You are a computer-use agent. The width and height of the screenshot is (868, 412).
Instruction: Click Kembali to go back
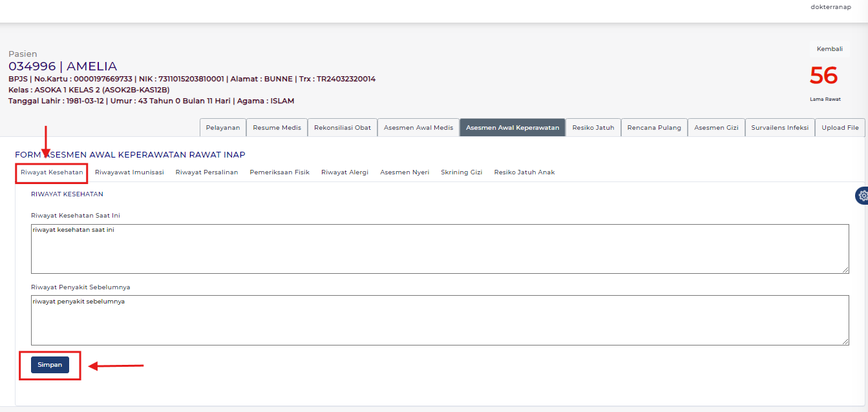[x=829, y=48]
